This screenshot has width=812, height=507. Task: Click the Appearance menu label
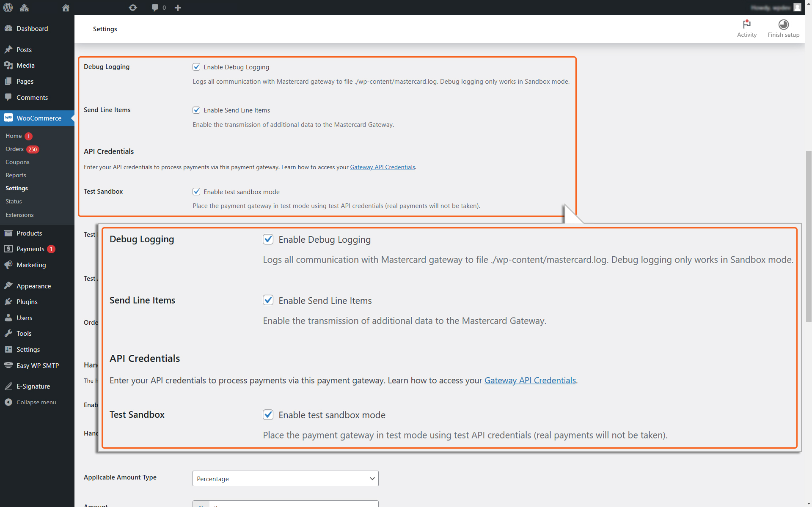click(34, 286)
